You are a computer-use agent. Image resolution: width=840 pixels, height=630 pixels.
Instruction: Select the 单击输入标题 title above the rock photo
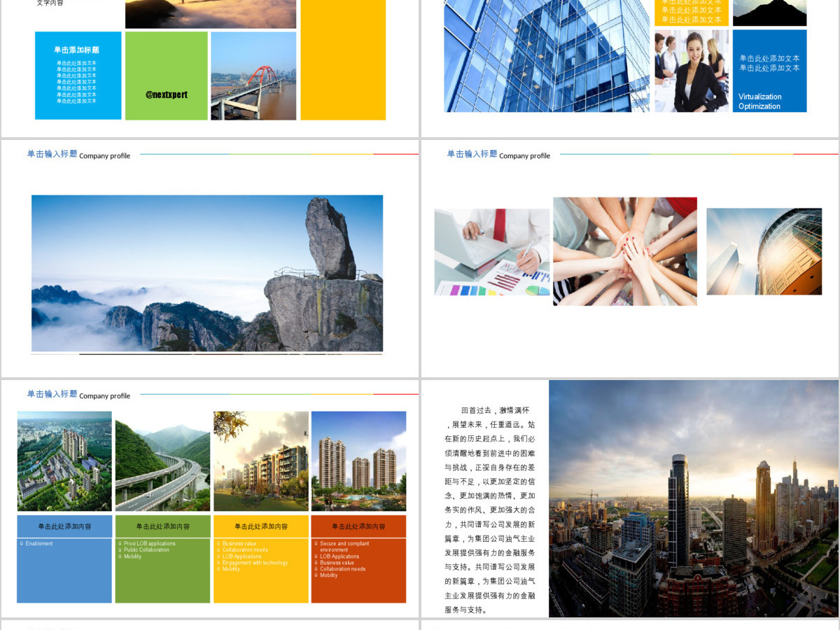[x=52, y=154]
